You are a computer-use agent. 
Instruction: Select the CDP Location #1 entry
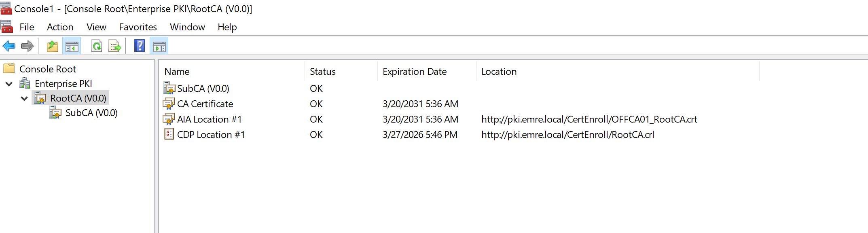[x=211, y=135]
